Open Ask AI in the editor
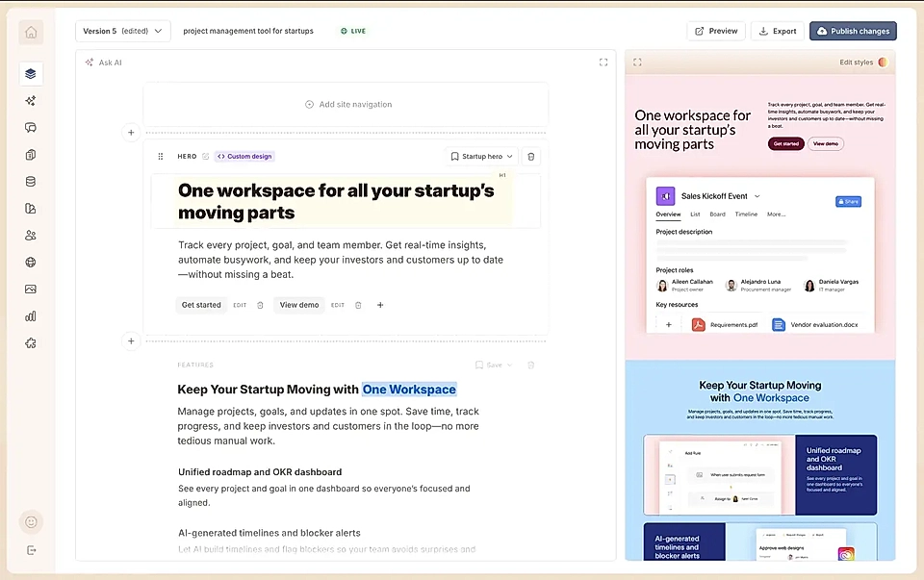Image resolution: width=924 pixels, height=580 pixels. pyautogui.click(x=104, y=63)
